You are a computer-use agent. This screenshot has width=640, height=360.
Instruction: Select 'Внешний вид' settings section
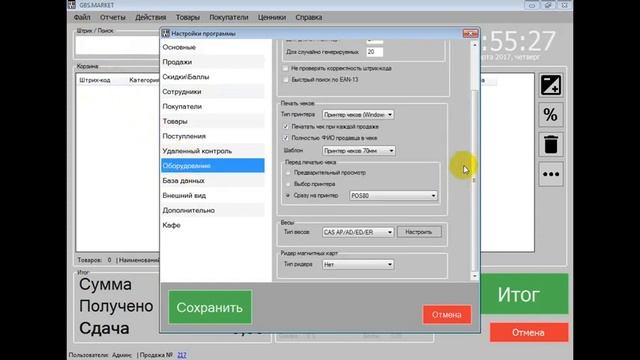(x=213, y=196)
